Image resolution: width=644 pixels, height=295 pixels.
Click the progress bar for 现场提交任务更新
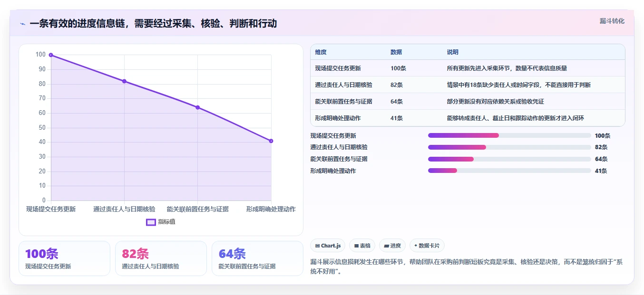pyautogui.click(x=509, y=135)
